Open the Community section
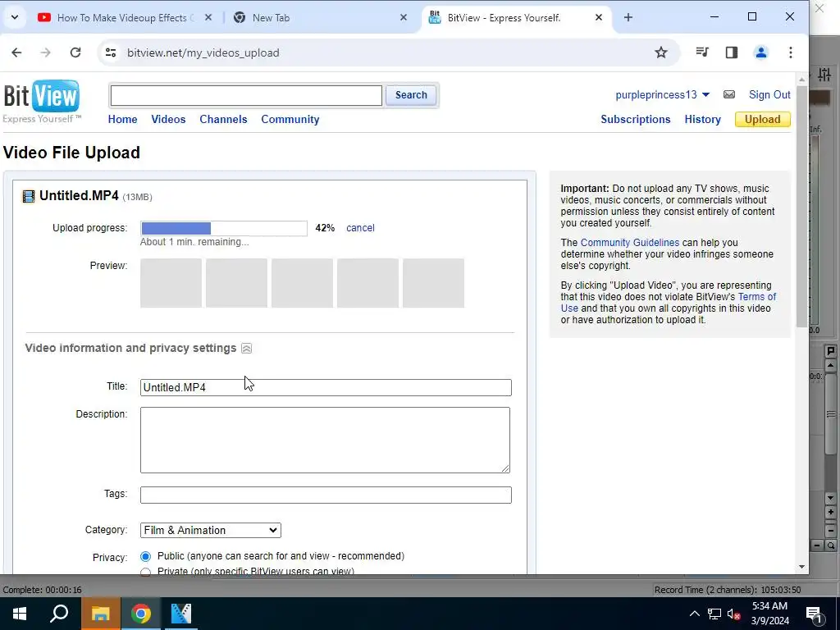This screenshot has height=630, width=840. click(290, 120)
